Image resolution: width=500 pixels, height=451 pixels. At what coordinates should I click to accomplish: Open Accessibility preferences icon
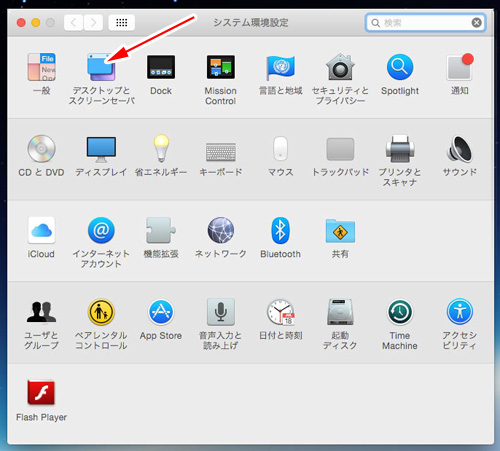pos(459,312)
